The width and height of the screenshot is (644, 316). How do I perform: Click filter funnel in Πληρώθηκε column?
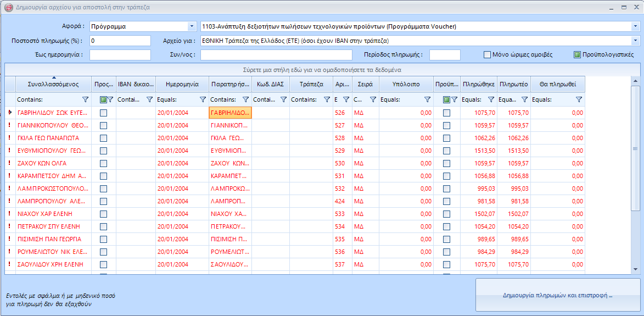click(x=491, y=99)
